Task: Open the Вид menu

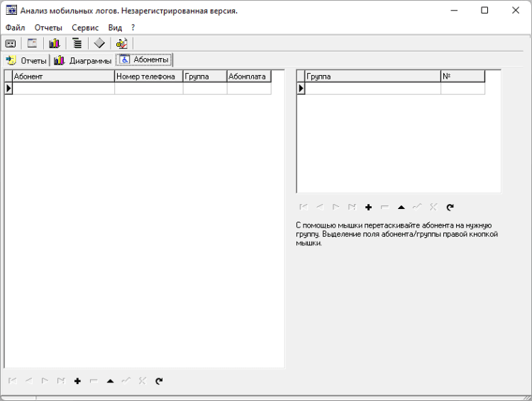Action: point(115,28)
